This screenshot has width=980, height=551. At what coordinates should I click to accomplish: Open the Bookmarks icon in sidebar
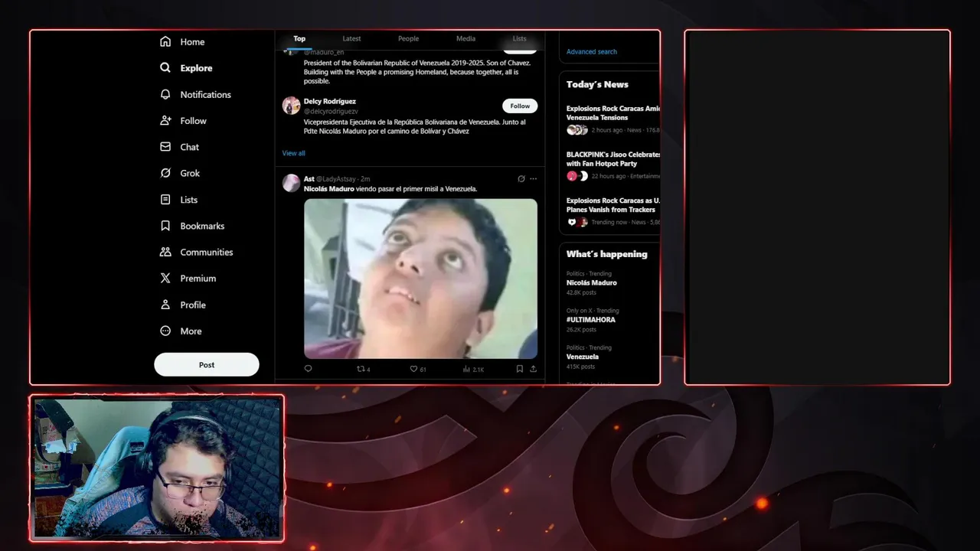point(165,226)
